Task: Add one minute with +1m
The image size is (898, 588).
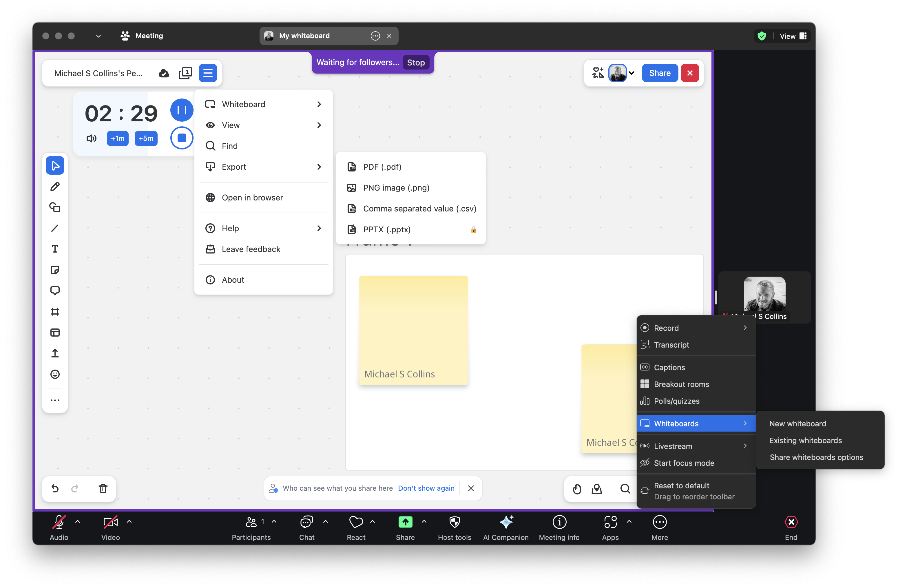Action: pos(117,138)
